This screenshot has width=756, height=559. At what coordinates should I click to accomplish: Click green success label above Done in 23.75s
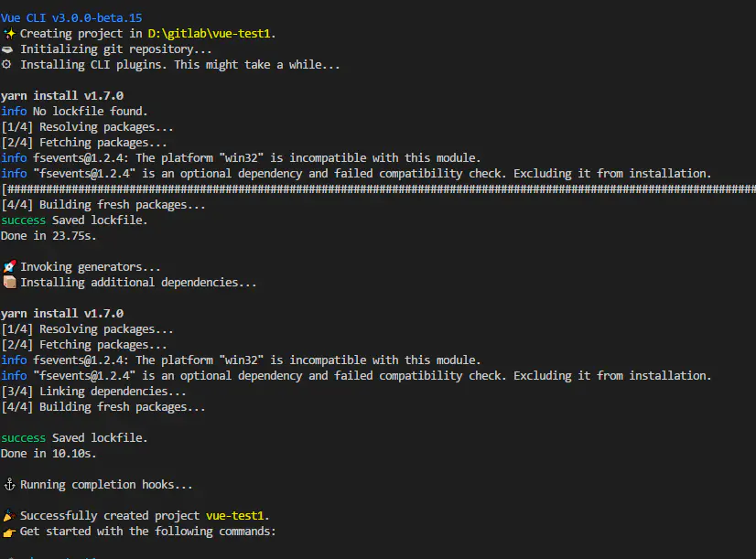tap(23, 220)
